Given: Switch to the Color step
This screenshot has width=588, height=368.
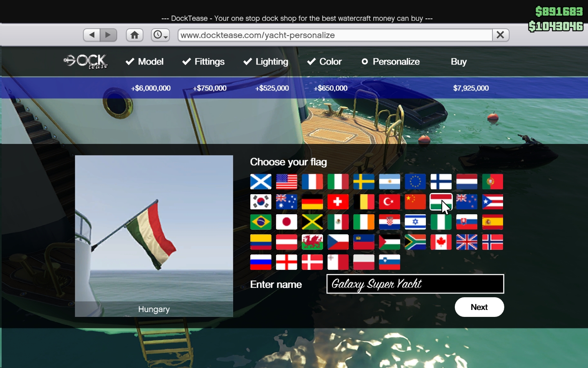Looking at the screenshot, I should pos(325,62).
